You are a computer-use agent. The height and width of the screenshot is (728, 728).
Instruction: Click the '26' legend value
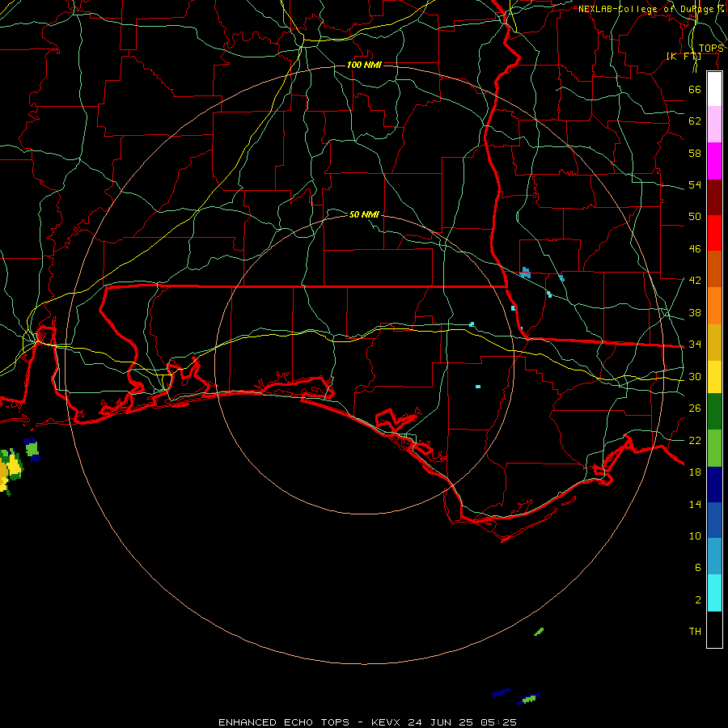[695, 408]
